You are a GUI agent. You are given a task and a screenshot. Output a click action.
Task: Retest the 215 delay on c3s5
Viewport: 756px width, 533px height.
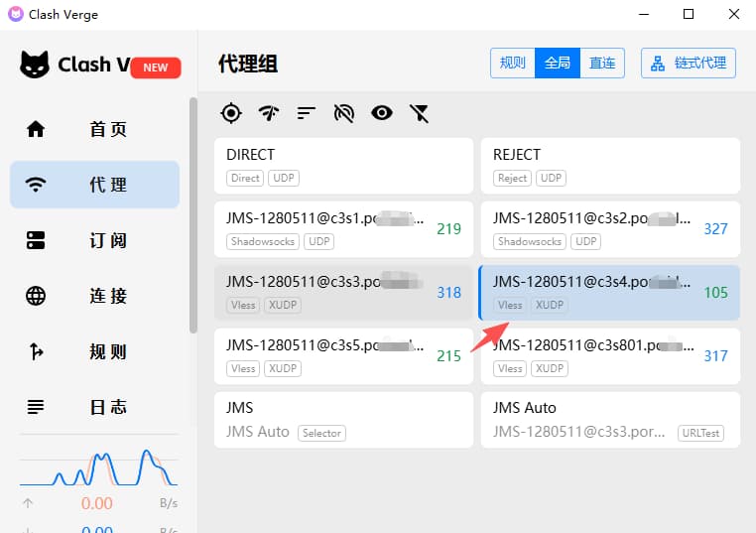pos(448,356)
